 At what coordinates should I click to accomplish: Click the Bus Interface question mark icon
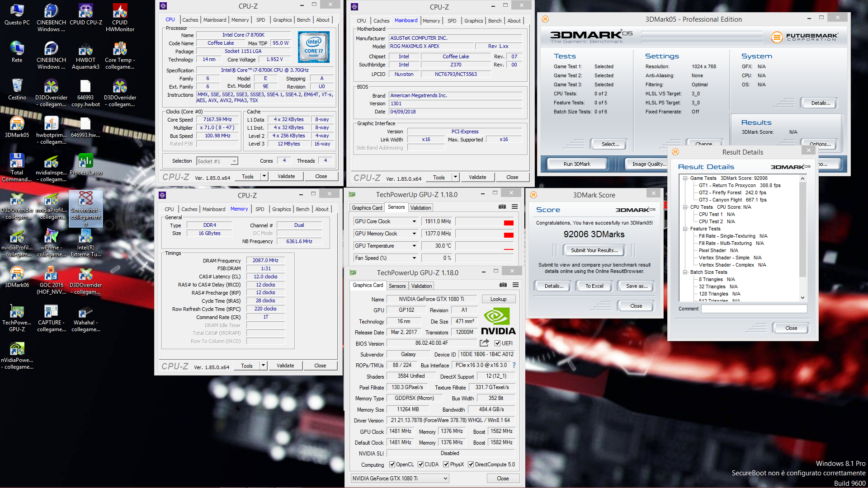pyautogui.click(x=514, y=365)
